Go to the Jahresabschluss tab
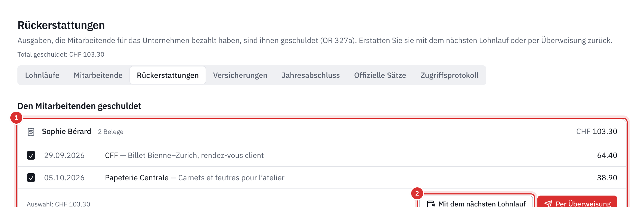The width and height of the screenshot is (644, 207). click(x=311, y=75)
